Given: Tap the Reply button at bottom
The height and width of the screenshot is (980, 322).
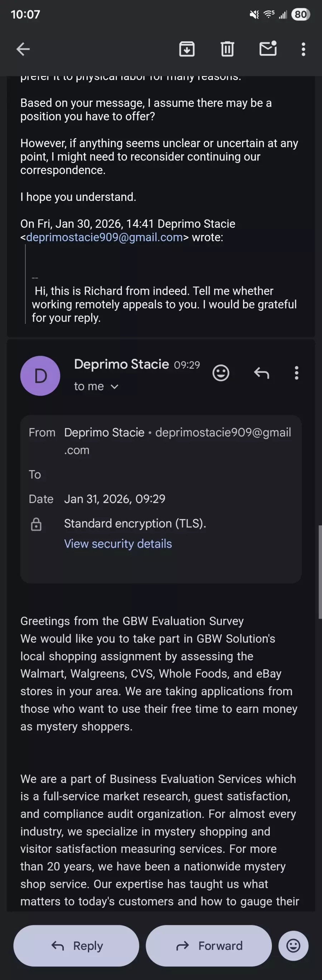Looking at the screenshot, I should 77,945.
